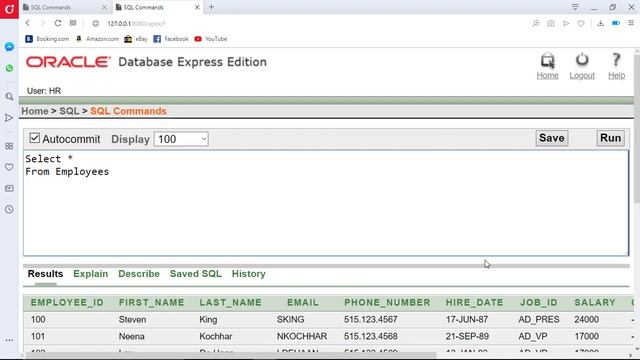This screenshot has width=640, height=360.
Task: Open a new tab with the plus button
Action: point(211,7)
